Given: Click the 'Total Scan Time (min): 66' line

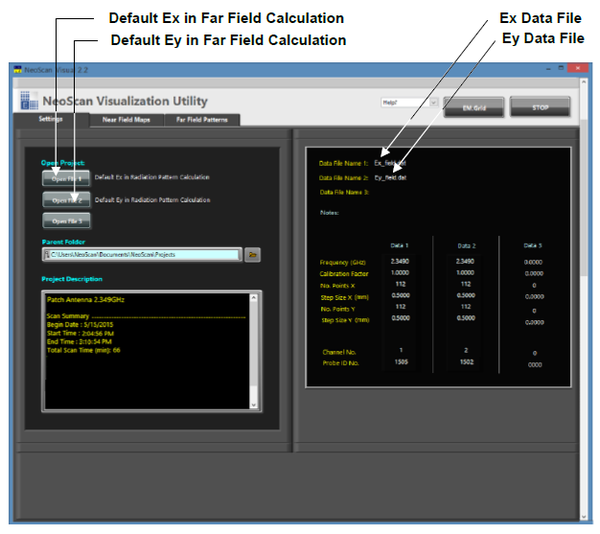Looking at the screenshot, I should pos(83,350).
